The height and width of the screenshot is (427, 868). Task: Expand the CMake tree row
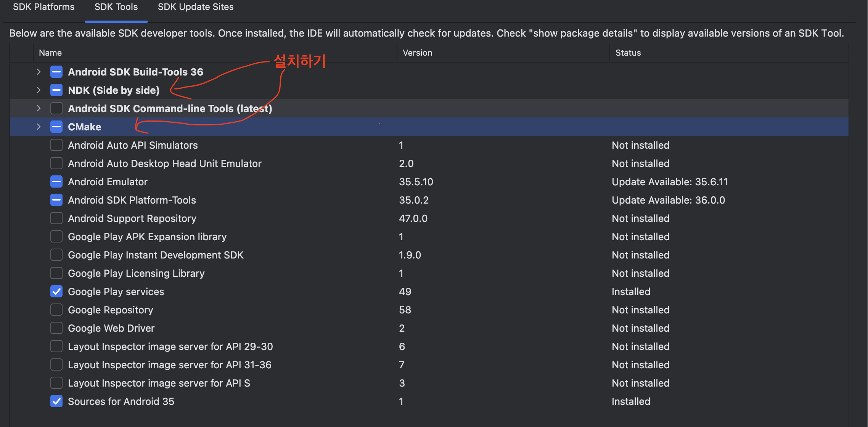point(39,127)
